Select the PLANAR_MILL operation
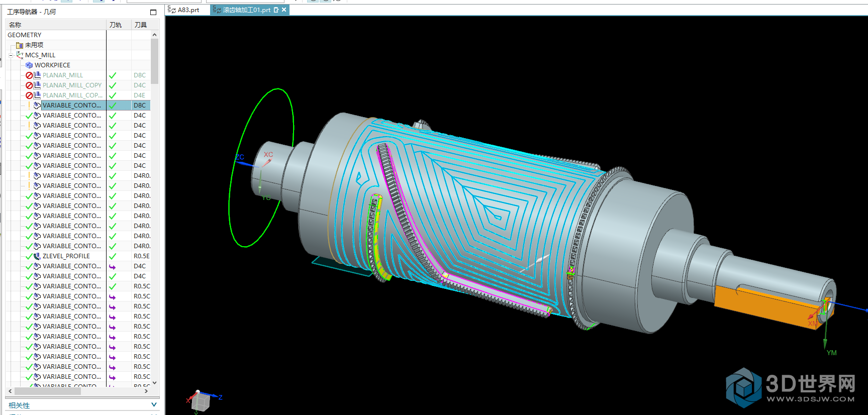The image size is (868, 415). [63, 75]
